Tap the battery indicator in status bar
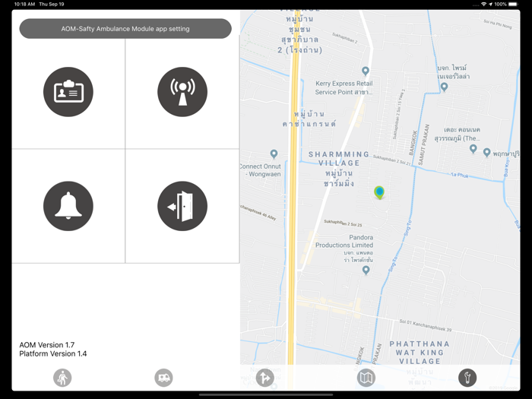The image size is (532, 399). [x=513, y=4]
